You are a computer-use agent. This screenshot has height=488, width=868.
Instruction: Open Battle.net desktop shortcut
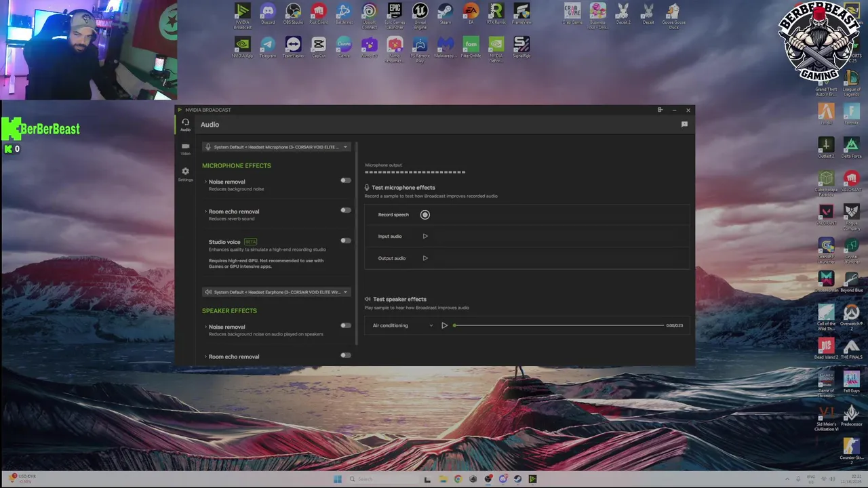[x=344, y=14]
